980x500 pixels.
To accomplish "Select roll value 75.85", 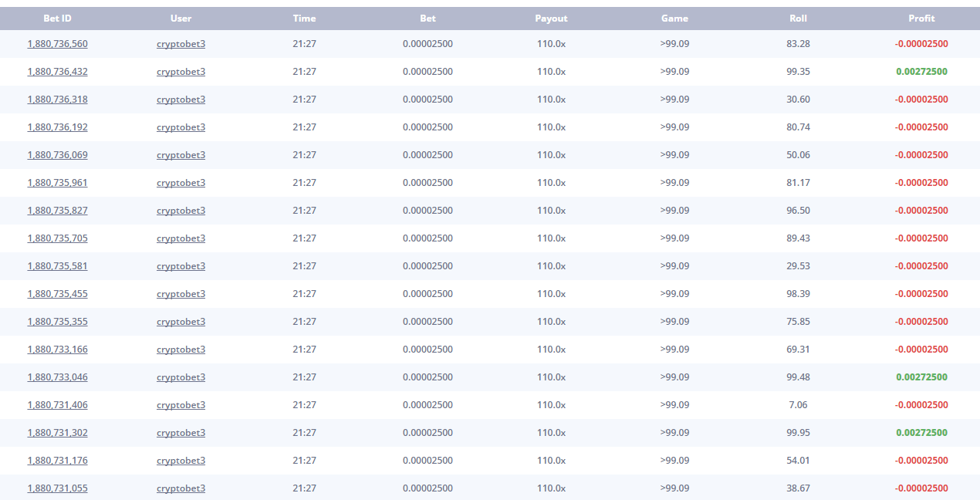I will [798, 322].
